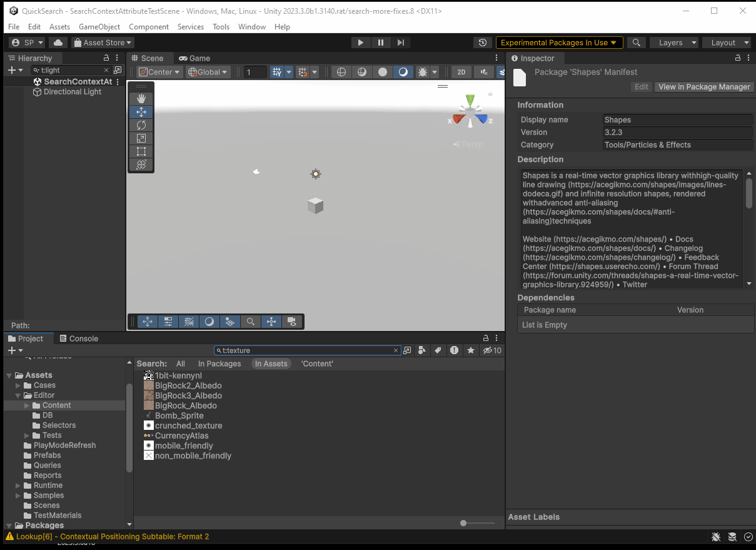The image size is (756, 550).
Task: Select the Scale tool in Scene overlay
Action: tap(141, 138)
